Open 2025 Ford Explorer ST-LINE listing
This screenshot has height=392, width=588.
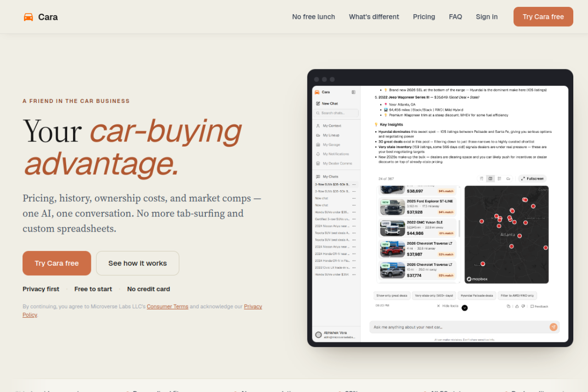418,207
